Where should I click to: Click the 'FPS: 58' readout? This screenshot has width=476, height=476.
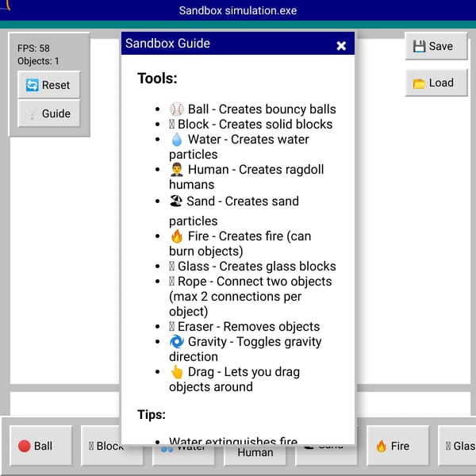tap(33, 48)
